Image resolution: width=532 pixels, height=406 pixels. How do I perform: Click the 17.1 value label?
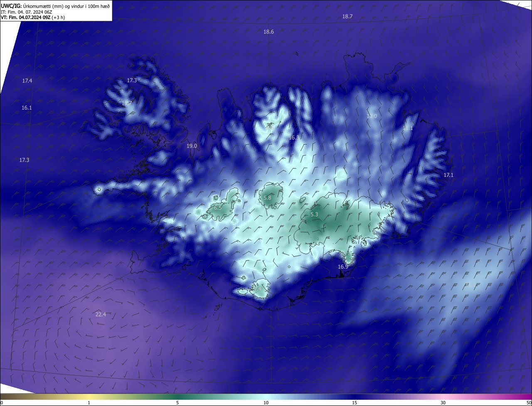click(x=448, y=175)
